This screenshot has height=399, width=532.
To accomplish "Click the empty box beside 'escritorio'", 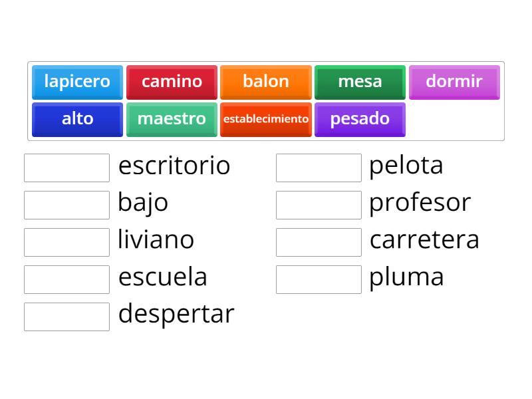I will click(66, 168).
